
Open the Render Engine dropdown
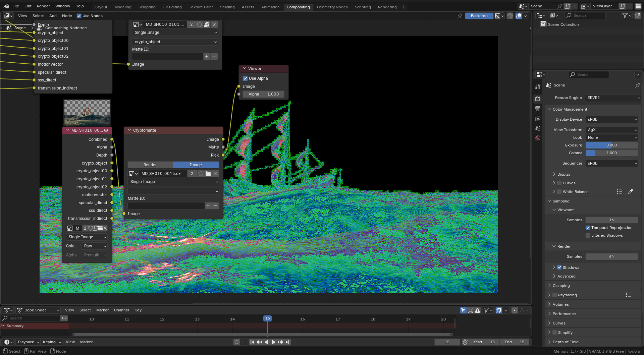pos(613,98)
